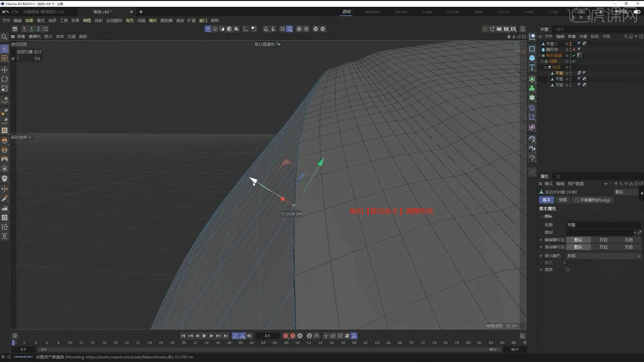
Task: Click the Model mode cube icon
Action: tap(229, 29)
